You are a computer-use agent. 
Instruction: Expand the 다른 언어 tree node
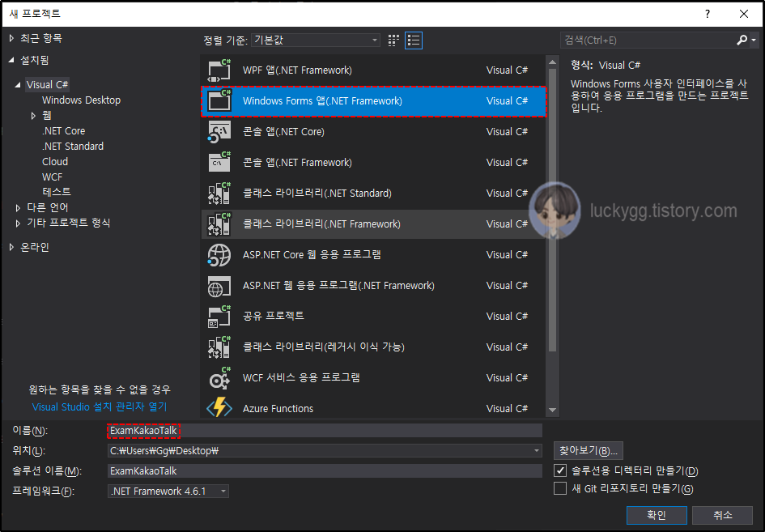pyautogui.click(x=18, y=208)
